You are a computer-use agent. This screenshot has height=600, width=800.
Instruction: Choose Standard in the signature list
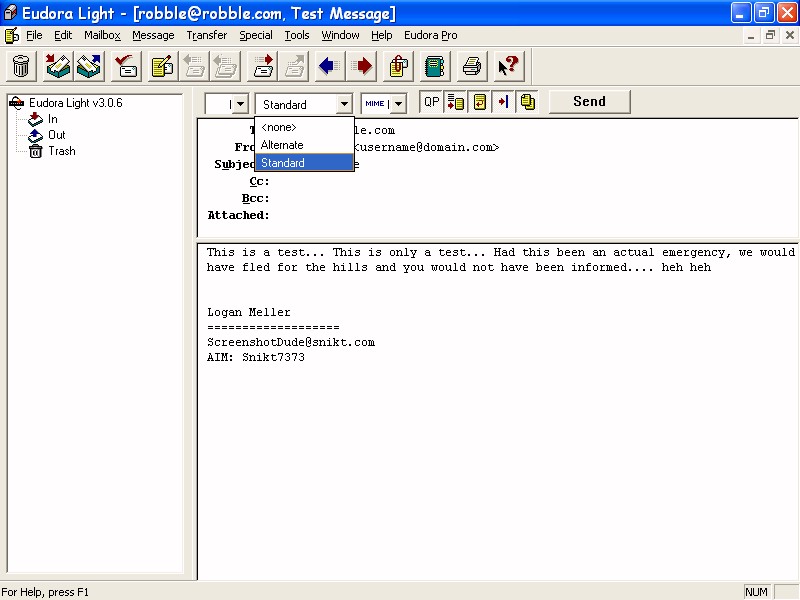(304, 163)
